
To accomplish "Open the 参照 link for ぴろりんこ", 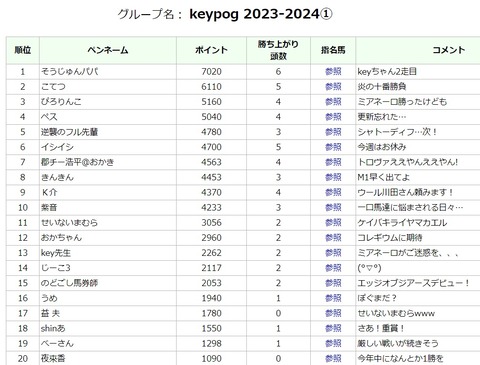I will [x=333, y=102].
